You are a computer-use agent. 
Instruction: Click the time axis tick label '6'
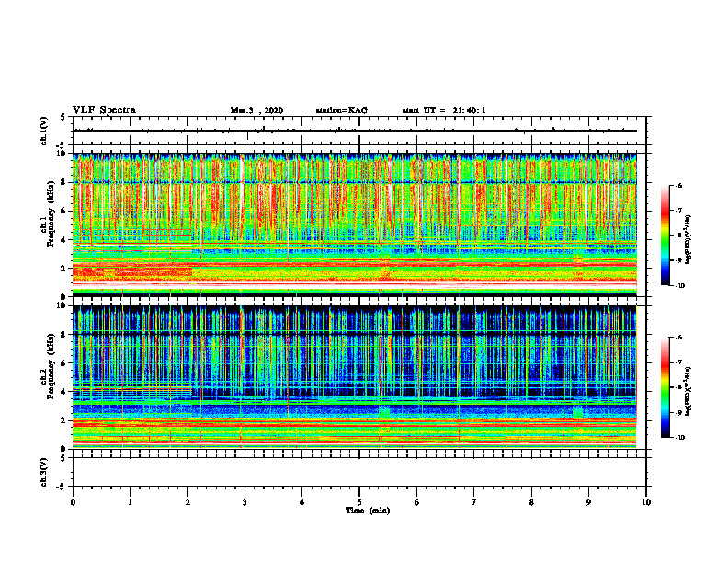coord(417,502)
